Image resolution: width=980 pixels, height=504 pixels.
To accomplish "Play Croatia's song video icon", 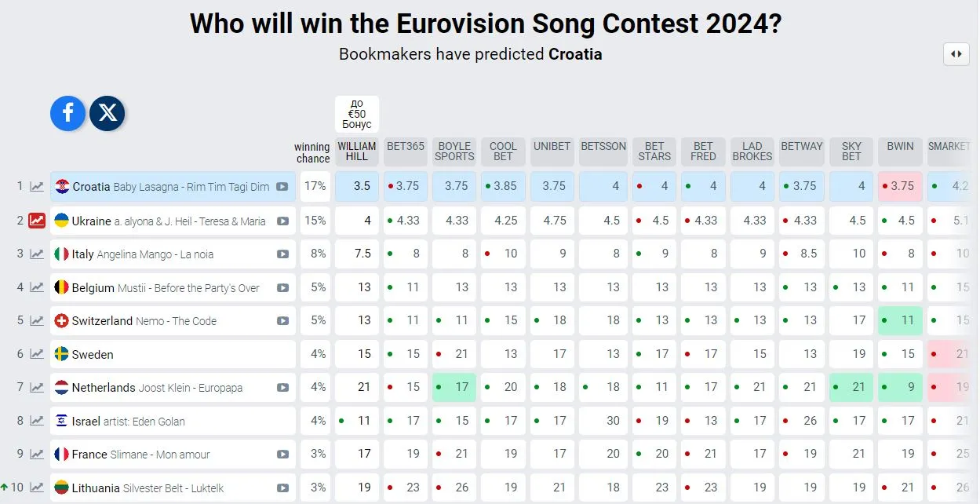I will coord(282,187).
